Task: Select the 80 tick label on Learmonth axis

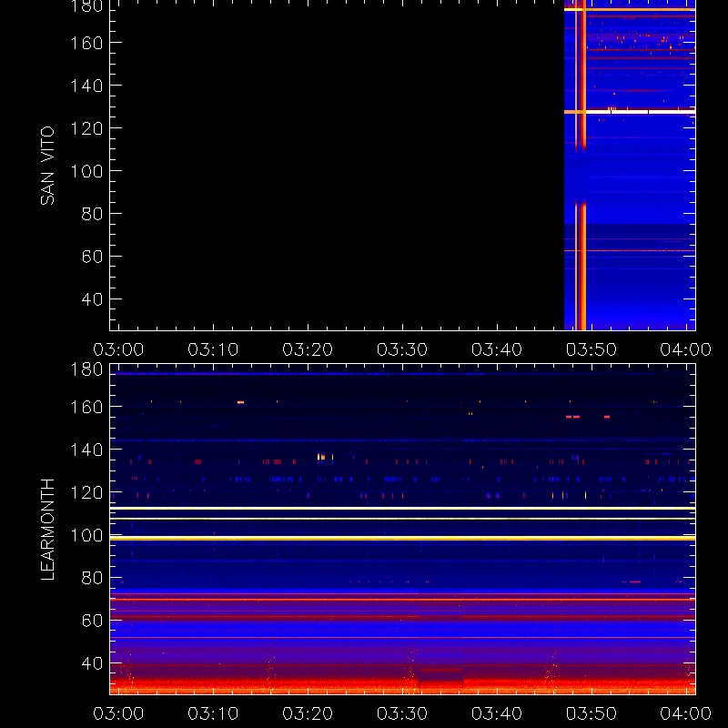Action: coord(92,578)
